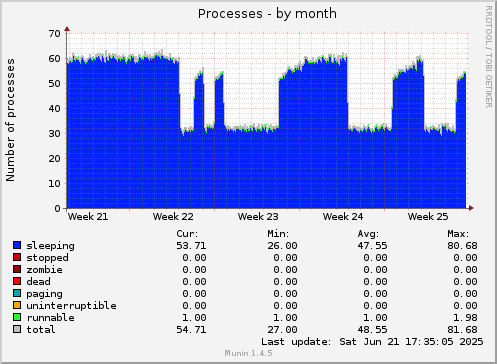
Task: Click the 'Cur:' column header
Action: (187, 234)
